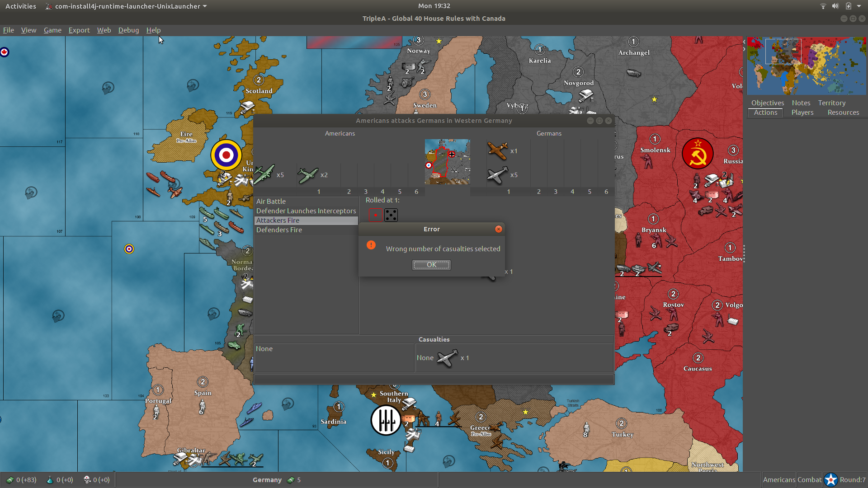Click the American fighter unit x2
The width and height of the screenshot is (868, 488).
[308, 175]
